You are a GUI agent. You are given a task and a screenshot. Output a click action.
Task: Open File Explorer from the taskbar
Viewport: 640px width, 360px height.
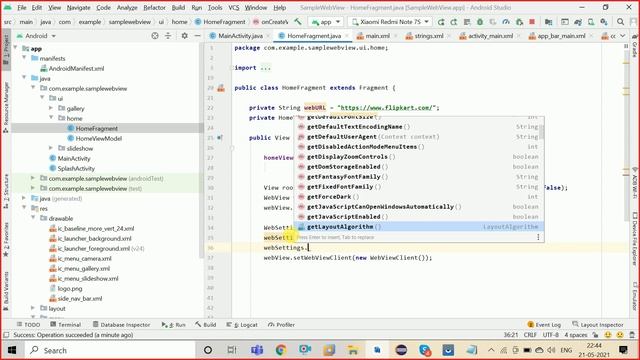coord(353,350)
